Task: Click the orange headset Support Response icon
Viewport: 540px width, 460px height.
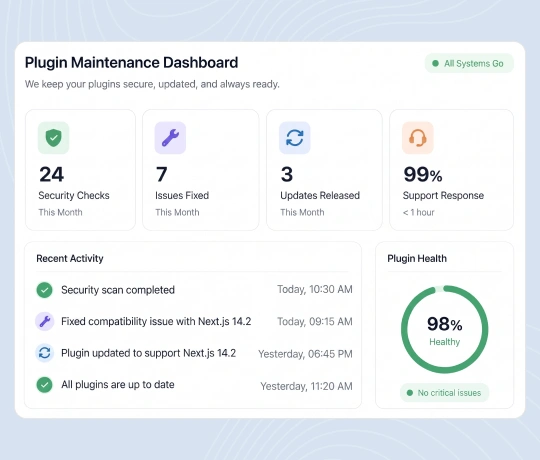Action: pyautogui.click(x=417, y=138)
